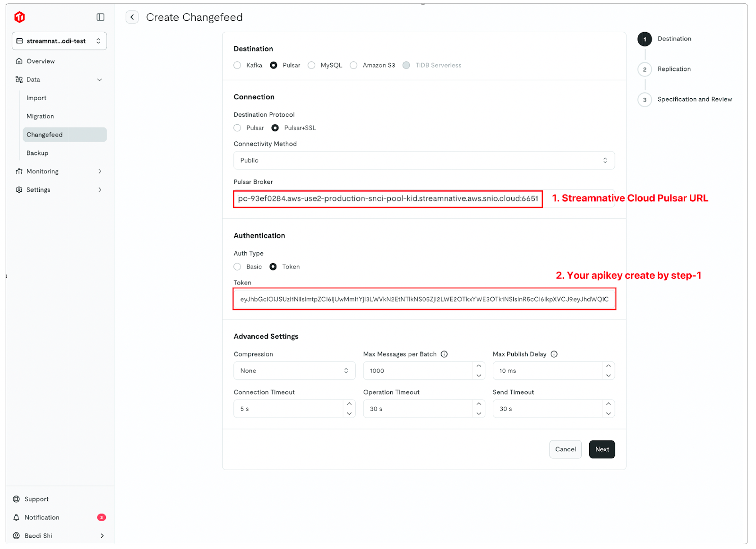
Task: Choose Basic auth type
Action: pos(238,267)
